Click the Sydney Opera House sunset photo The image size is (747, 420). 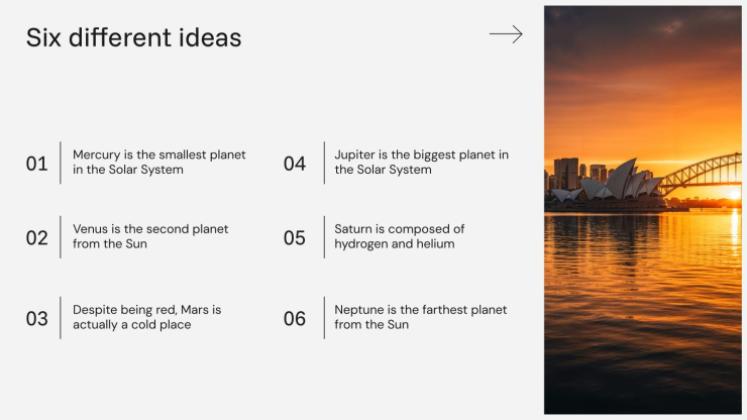[642, 209]
